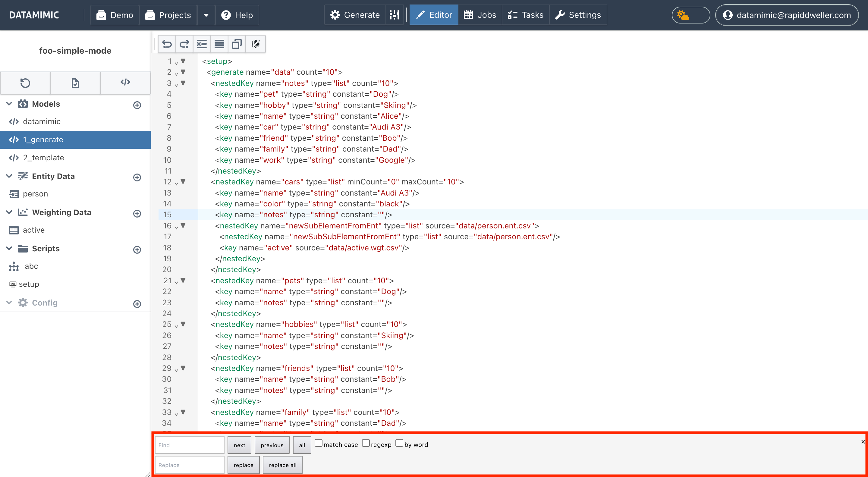Click the Find input field
The height and width of the screenshot is (477, 868).
[189, 445]
